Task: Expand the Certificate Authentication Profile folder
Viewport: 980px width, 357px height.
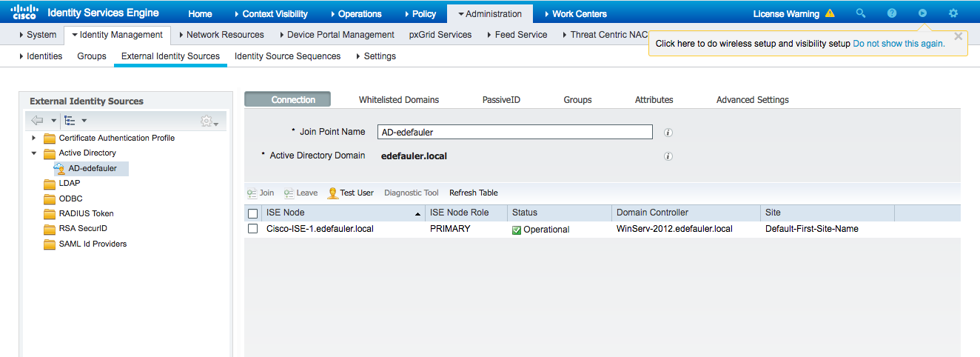Action: pos(33,138)
